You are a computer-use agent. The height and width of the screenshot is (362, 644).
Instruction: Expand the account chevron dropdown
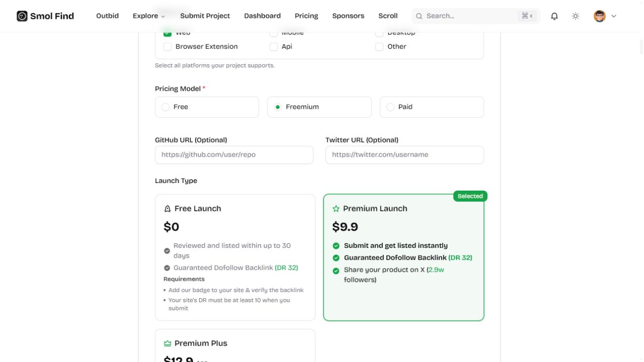pyautogui.click(x=614, y=16)
